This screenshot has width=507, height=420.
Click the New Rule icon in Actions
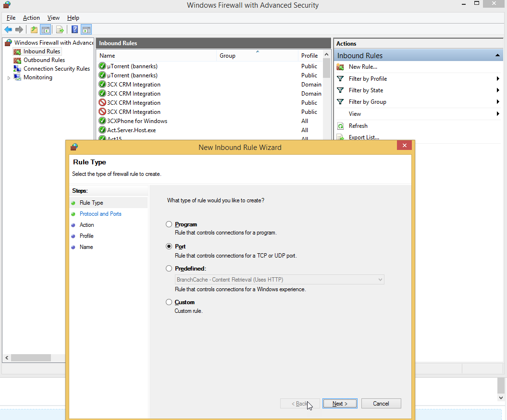(340, 67)
